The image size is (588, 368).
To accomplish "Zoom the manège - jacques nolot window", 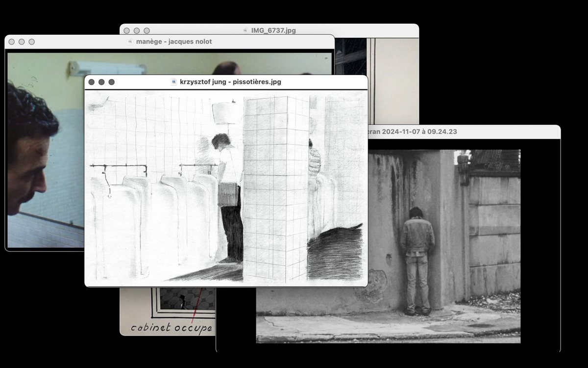I will [x=32, y=42].
